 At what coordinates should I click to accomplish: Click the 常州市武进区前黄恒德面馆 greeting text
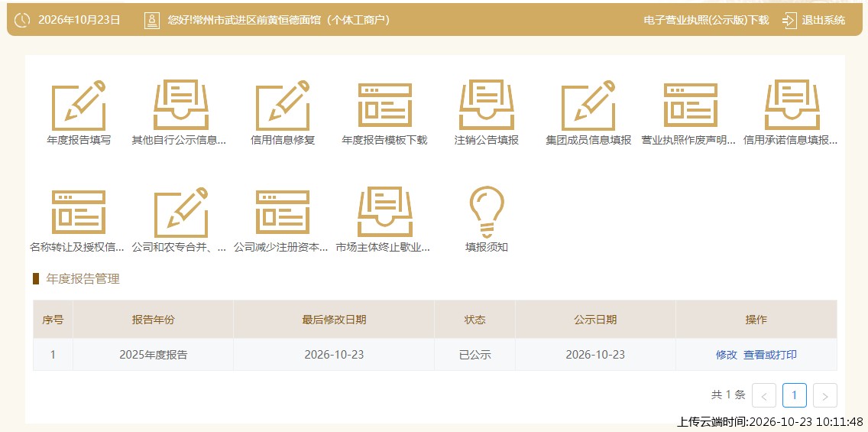point(279,20)
